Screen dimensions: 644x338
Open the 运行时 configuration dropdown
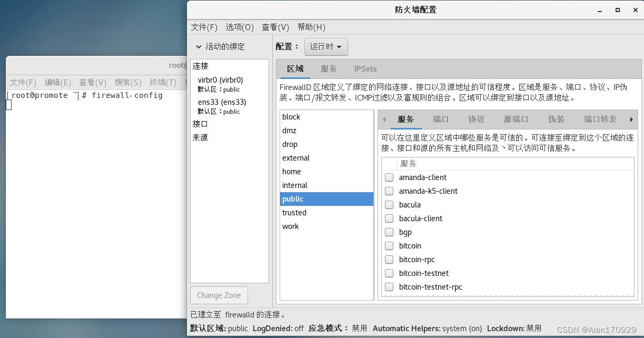pyautogui.click(x=325, y=46)
